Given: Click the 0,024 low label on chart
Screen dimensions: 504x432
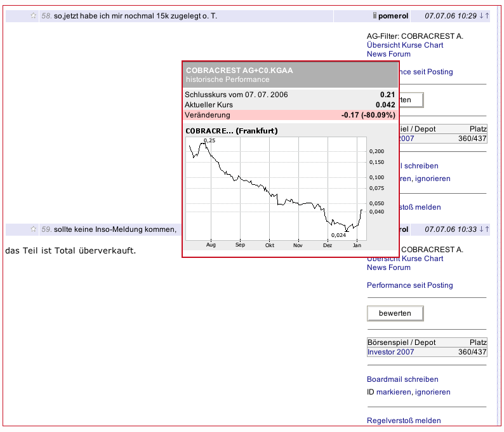Looking at the screenshot, I should tap(338, 235).
